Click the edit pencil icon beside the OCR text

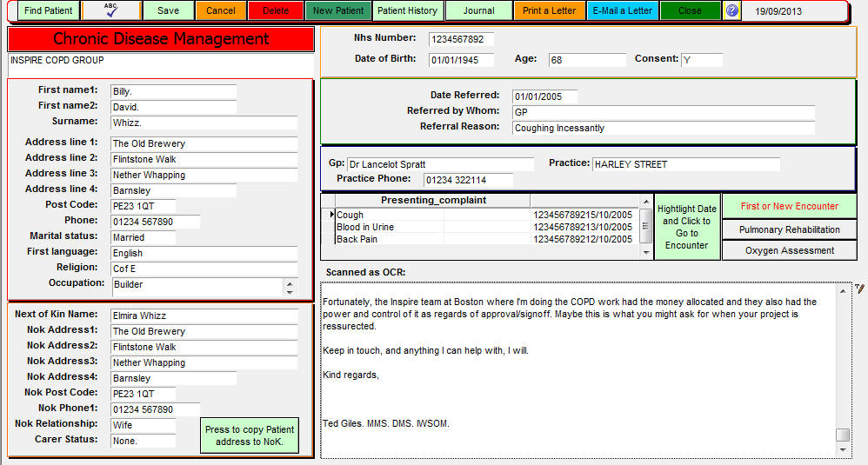click(x=860, y=289)
